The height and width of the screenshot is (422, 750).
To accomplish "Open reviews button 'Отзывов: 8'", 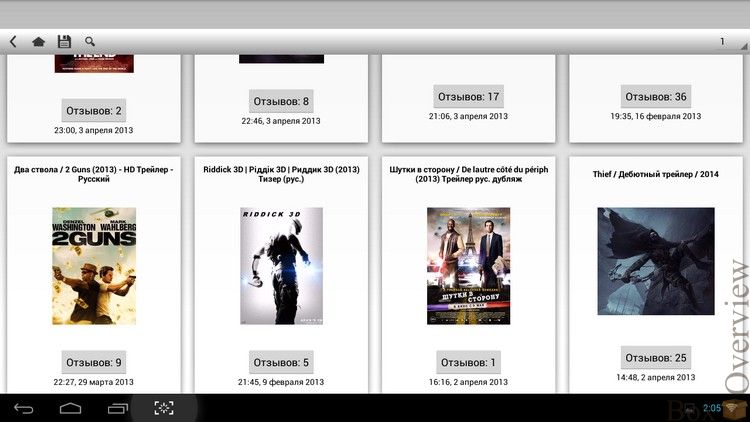I will coord(281,101).
